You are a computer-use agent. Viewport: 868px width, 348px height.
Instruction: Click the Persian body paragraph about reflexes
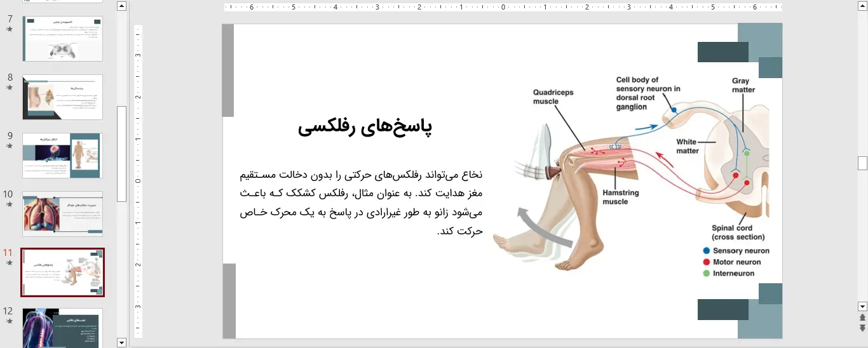pos(362,203)
